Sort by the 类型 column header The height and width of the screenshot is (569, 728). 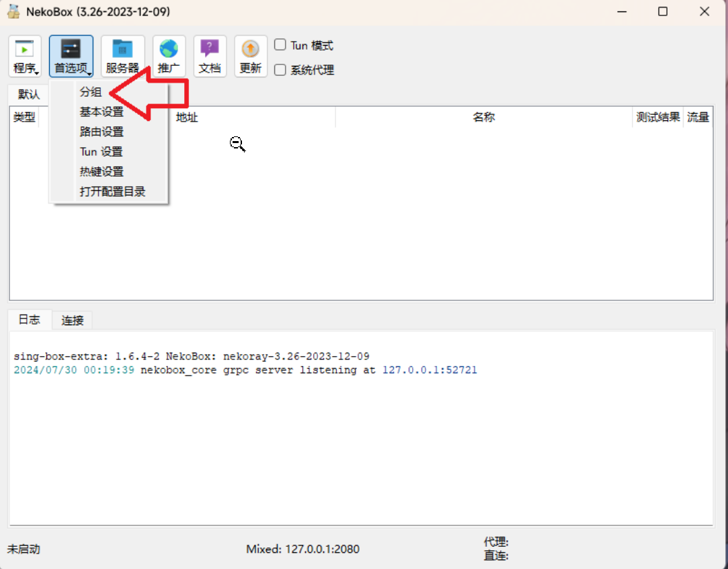point(24,117)
